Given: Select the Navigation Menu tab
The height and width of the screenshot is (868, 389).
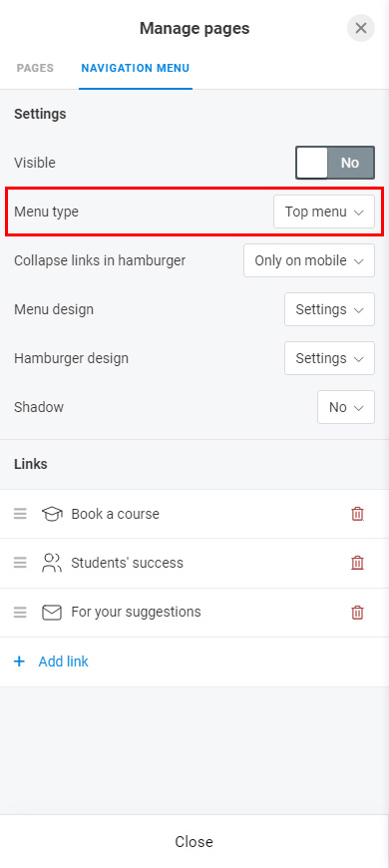Looking at the screenshot, I should click(x=136, y=68).
